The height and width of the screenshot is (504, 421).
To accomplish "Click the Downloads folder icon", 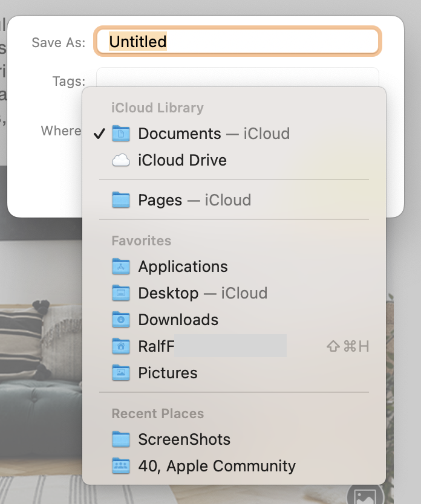I will click(x=121, y=320).
